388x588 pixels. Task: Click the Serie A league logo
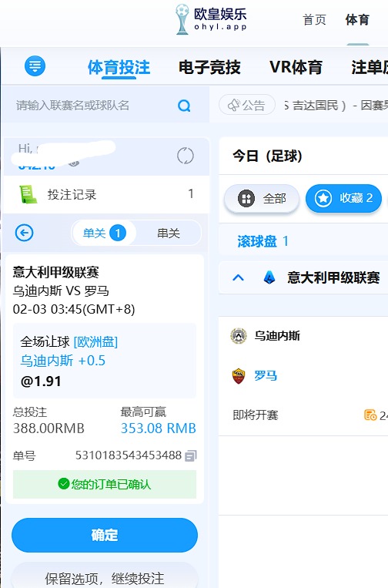(x=269, y=278)
